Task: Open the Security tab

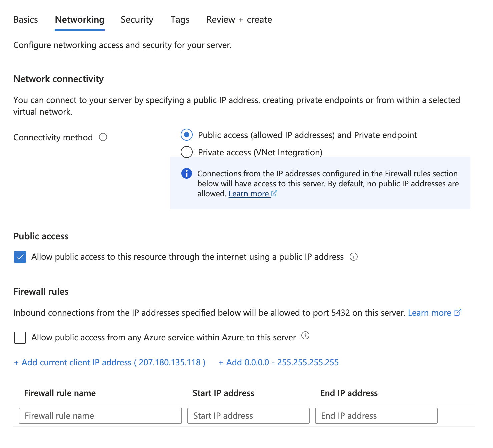Action: (137, 20)
